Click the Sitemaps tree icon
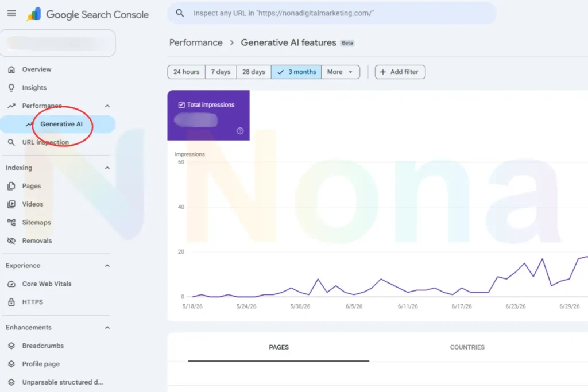This screenshot has height=392, width=588. (11, 223)
